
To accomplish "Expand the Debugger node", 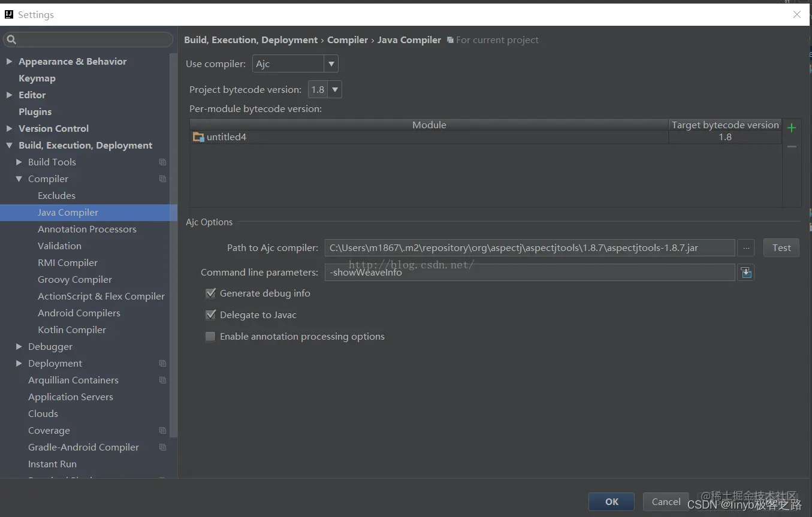I will [x=19, y=347].
